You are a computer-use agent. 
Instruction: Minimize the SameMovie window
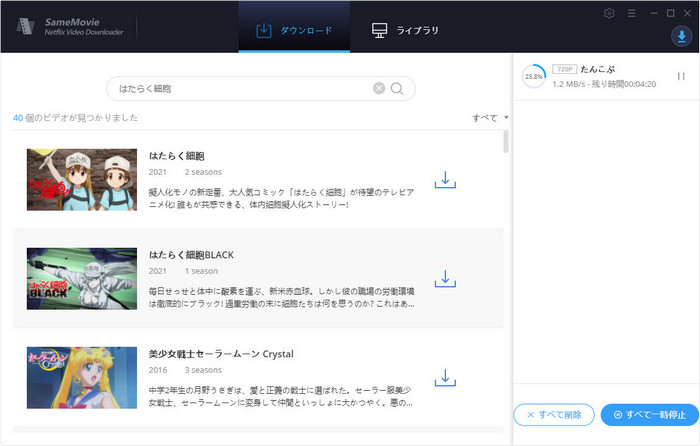click(x=654, y=13)
